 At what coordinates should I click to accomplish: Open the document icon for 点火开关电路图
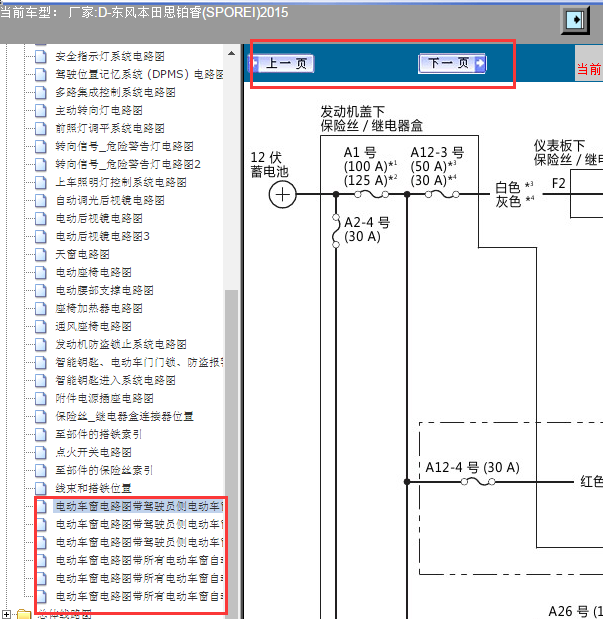coord(41,452)
